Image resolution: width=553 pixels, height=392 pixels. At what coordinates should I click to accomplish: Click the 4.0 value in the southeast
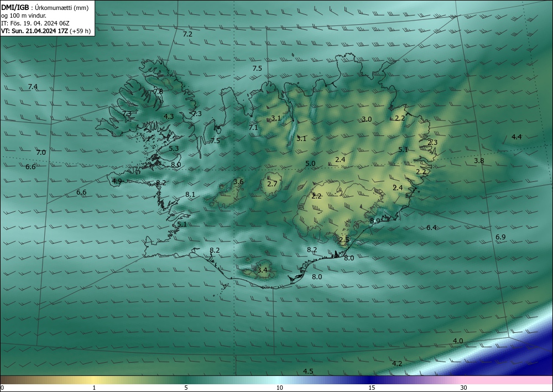(458, 341)
